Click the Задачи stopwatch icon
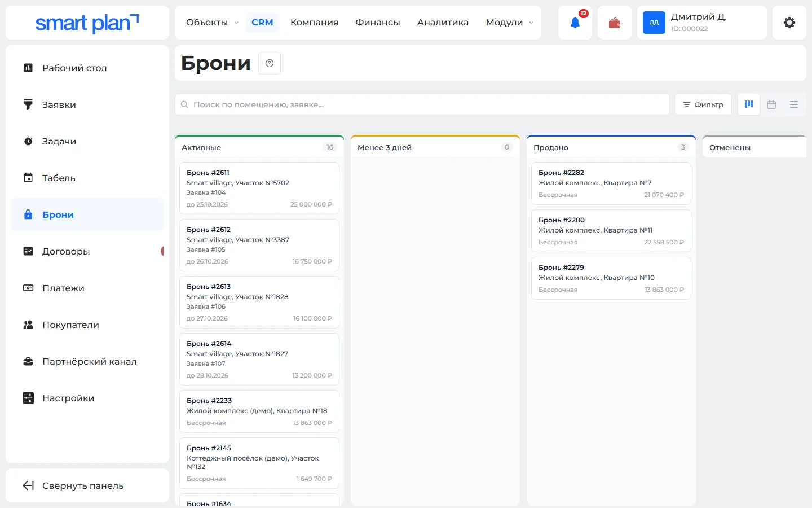812x508 pixels. click(x=28, y=141)
